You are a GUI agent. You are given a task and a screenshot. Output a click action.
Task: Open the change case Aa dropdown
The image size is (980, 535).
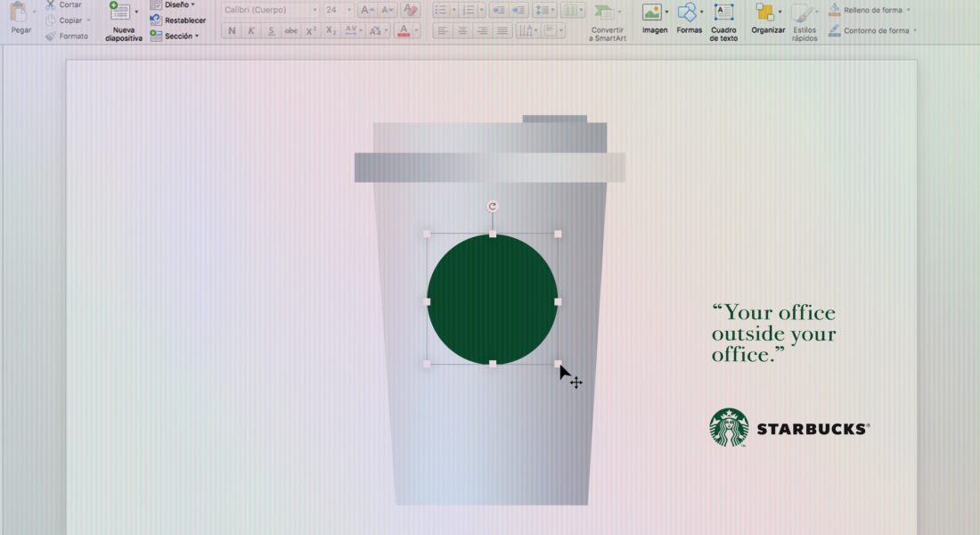[378, 30]
